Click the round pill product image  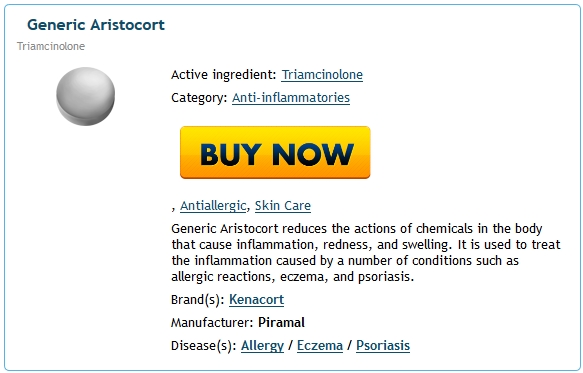(86, 96)
